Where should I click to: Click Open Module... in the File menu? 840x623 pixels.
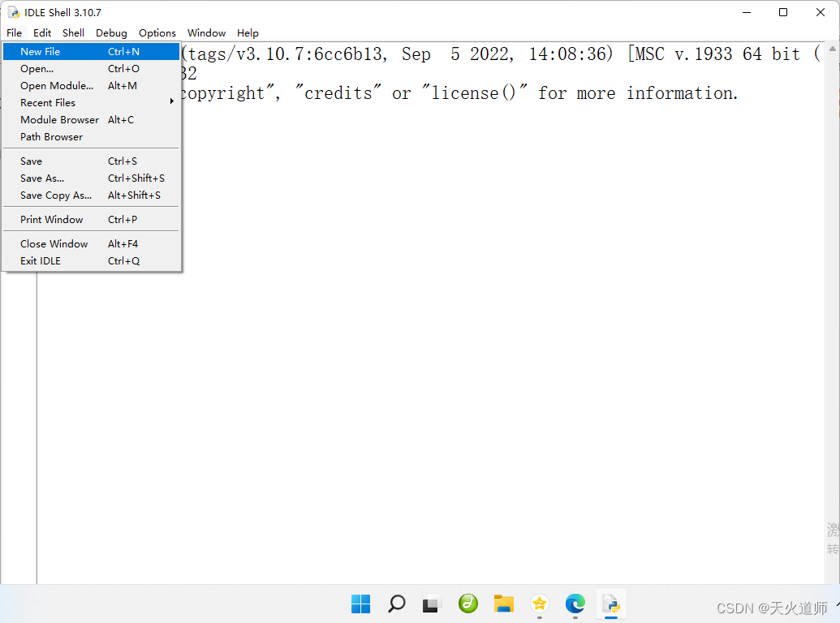pos(91,86)
